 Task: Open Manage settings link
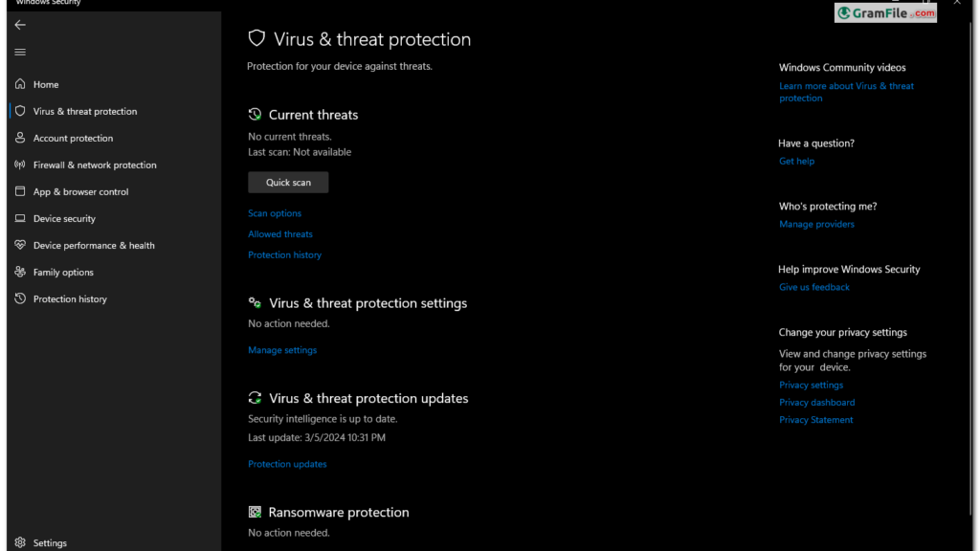pos(282,350)
